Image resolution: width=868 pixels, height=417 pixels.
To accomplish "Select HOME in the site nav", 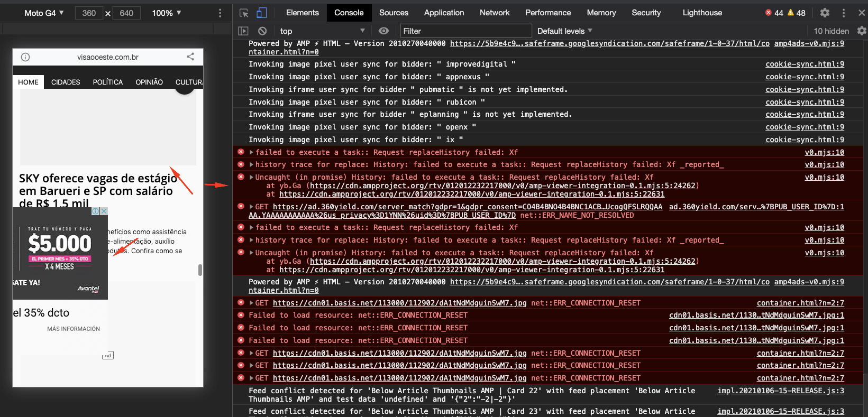I will click(x=28, y=82).
